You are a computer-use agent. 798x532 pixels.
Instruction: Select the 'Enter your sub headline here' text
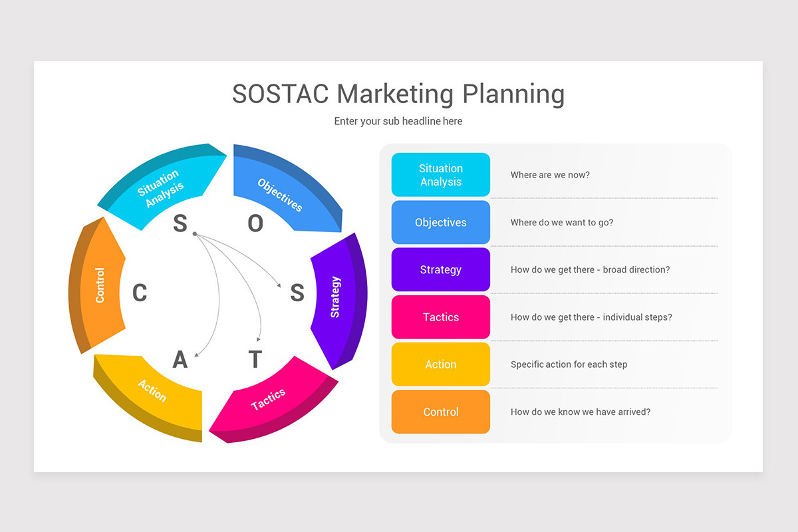click(398, 121)
